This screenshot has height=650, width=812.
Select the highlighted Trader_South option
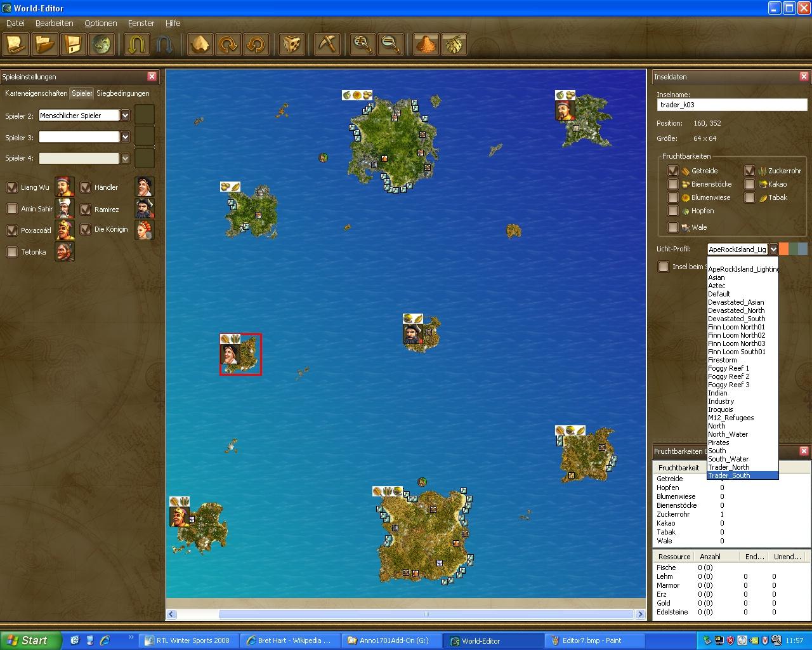[x=742, y=475]
